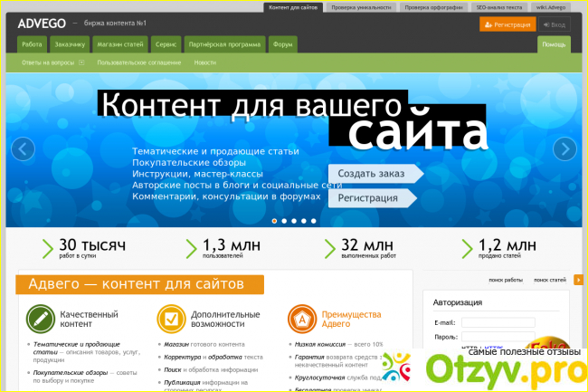Go to previous slide with left arrow

pyautogui.click(x=23, y=148)
